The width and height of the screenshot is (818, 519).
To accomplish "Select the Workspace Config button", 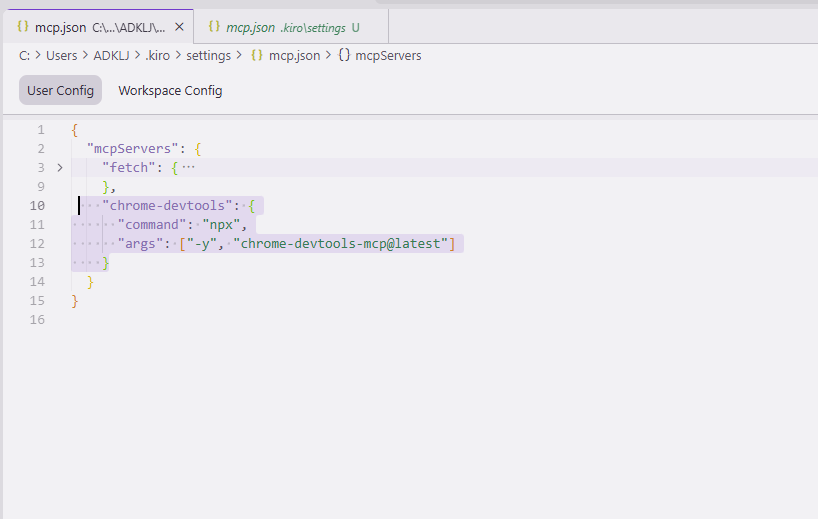I will pyautogui.click(x=170, y=90).
